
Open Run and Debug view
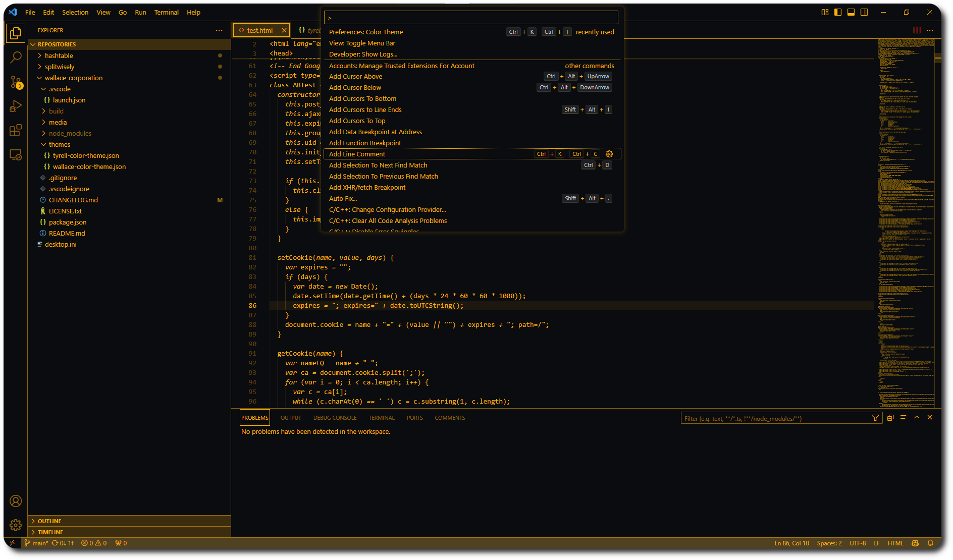point(16,106)
